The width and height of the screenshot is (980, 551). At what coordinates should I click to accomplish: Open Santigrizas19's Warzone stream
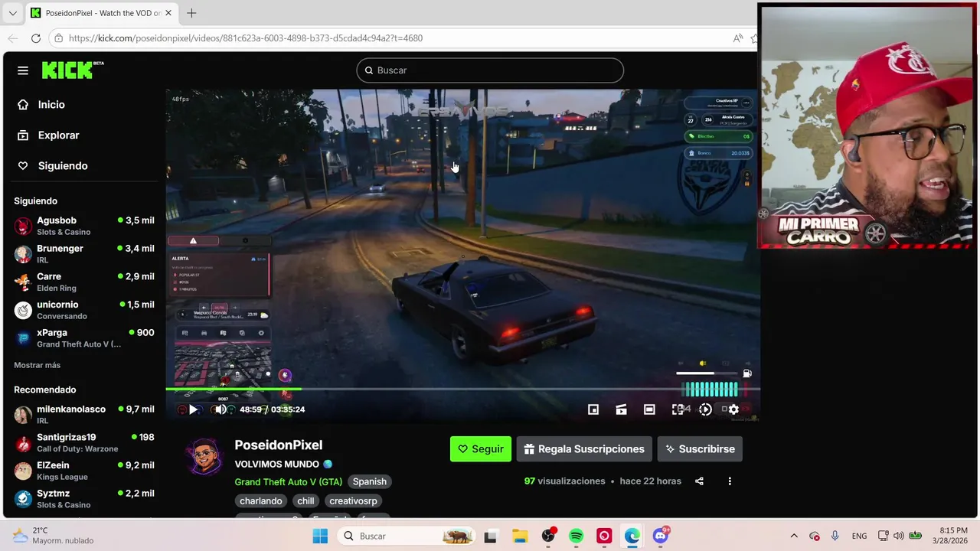(x=84, y=442)
